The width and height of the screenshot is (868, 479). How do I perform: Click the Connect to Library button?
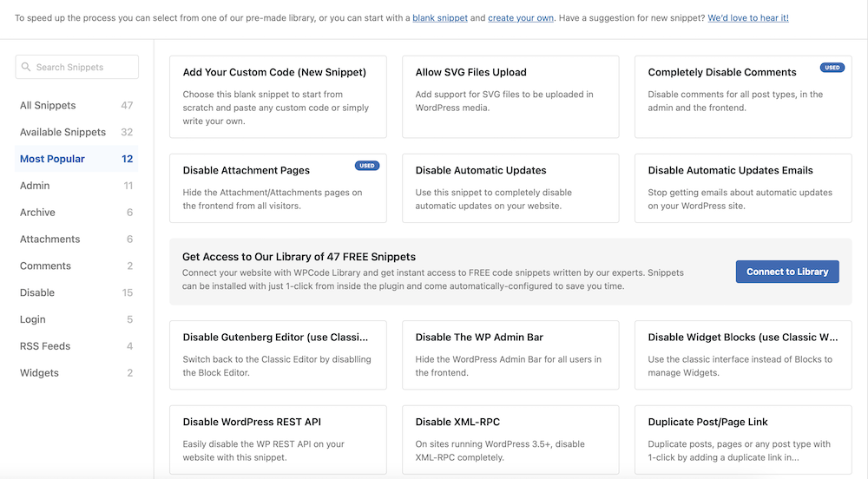tap(787, 272)
